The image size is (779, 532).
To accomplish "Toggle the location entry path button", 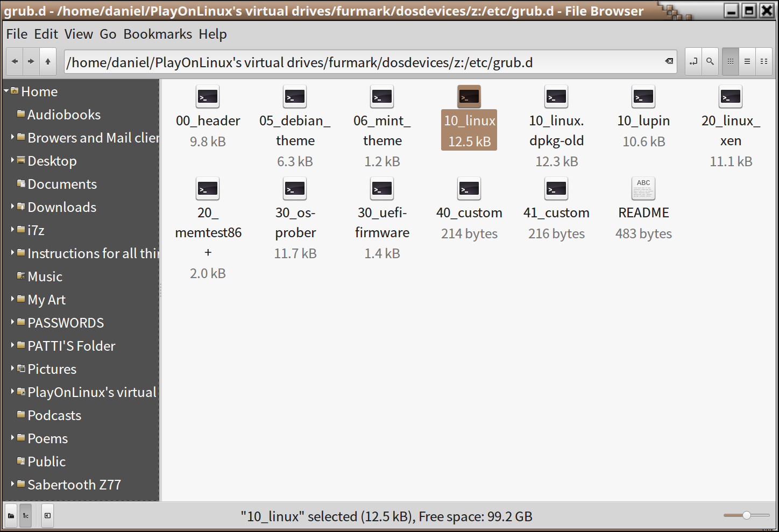I will pyautogui.click(x=693, y=61).
